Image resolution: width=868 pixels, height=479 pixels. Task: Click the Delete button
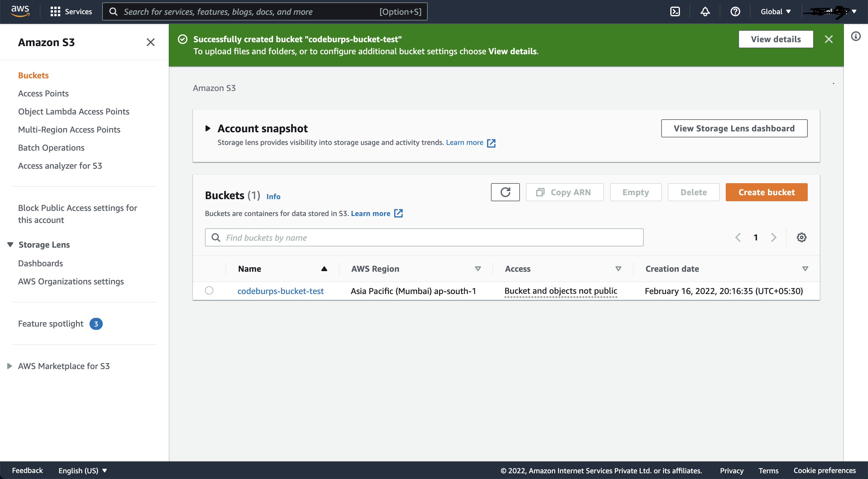tap(693, 192)
